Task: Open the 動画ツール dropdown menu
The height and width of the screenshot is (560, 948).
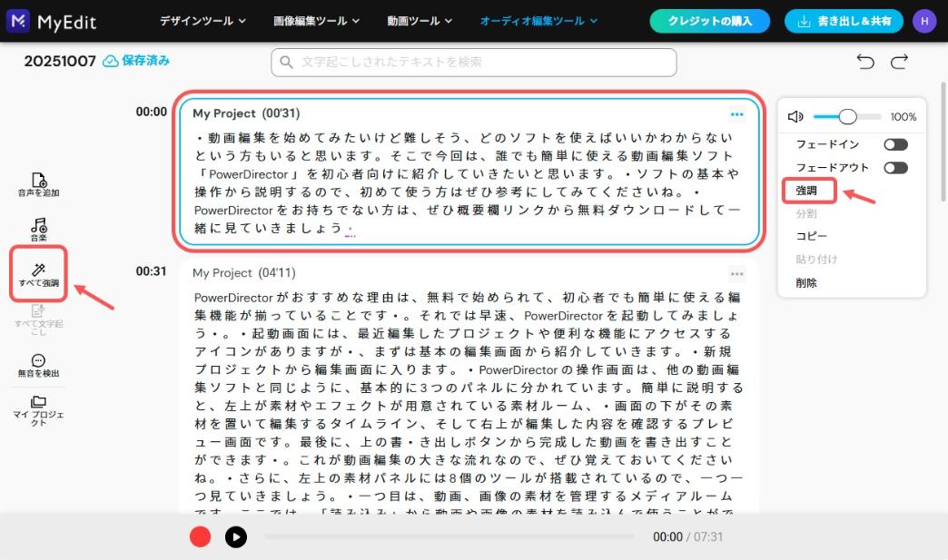Action: (x=420, y=20)
